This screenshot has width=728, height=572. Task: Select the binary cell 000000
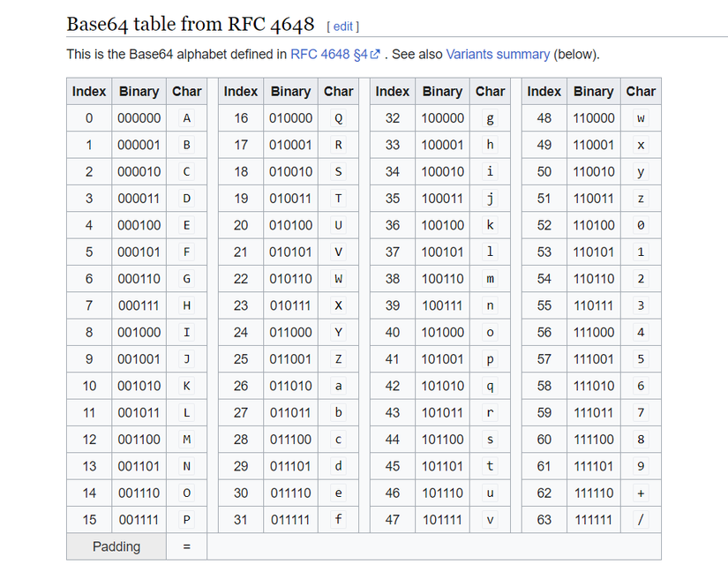(139, 118)
